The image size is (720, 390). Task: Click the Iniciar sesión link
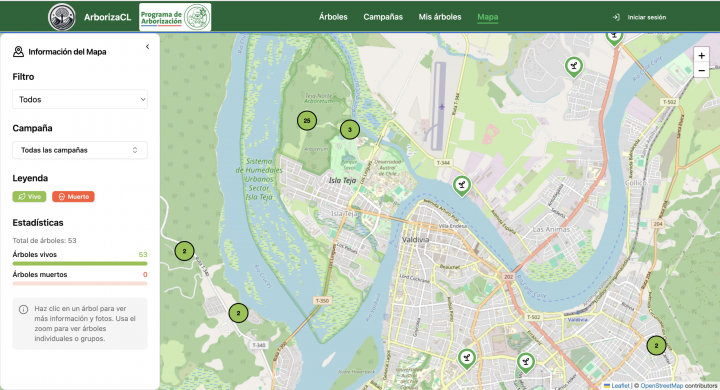tap(647, 17)
